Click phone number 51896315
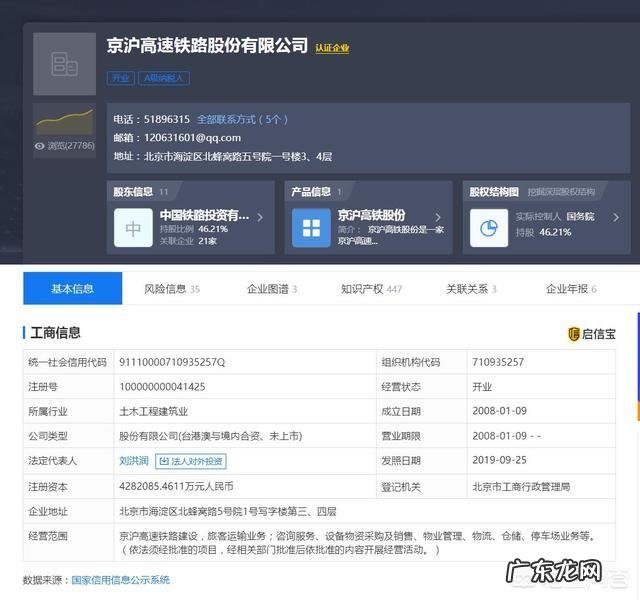Viewport: 640px width, 600px height. pyautogui.click(x=167, y=119)
